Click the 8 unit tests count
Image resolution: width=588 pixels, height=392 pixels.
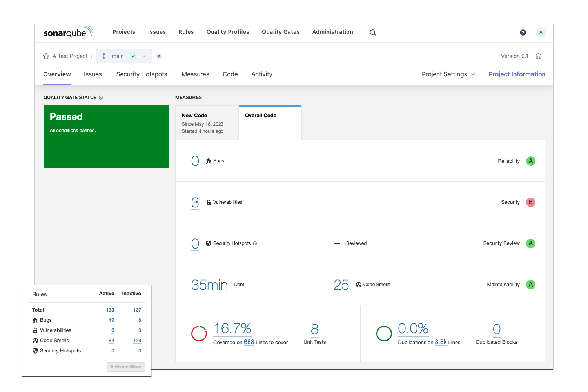point(315,329)
